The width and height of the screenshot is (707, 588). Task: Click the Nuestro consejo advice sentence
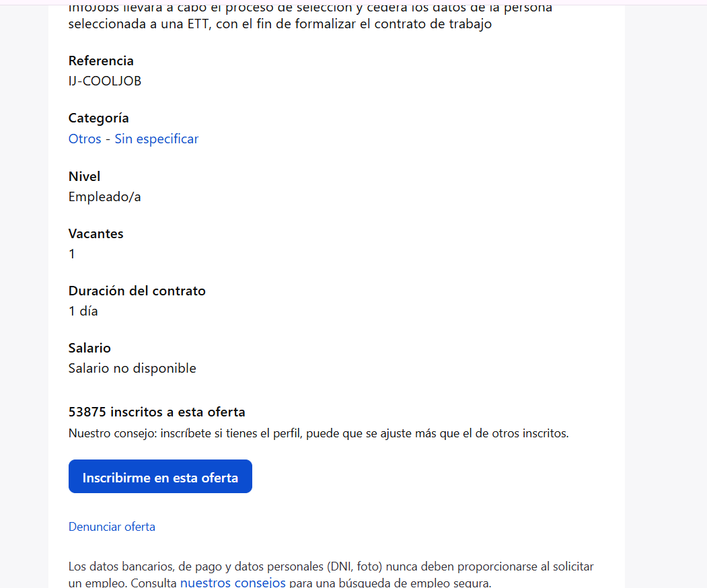pos(318,433)
